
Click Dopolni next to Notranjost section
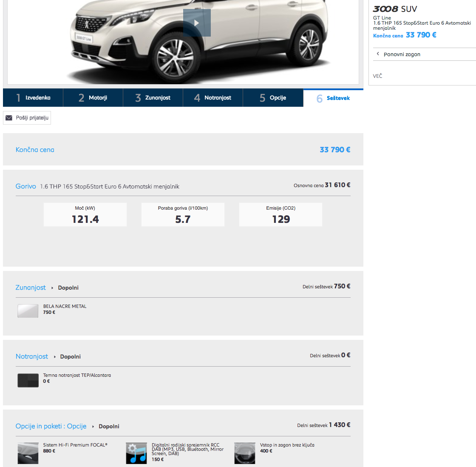[x=71, y=357]
